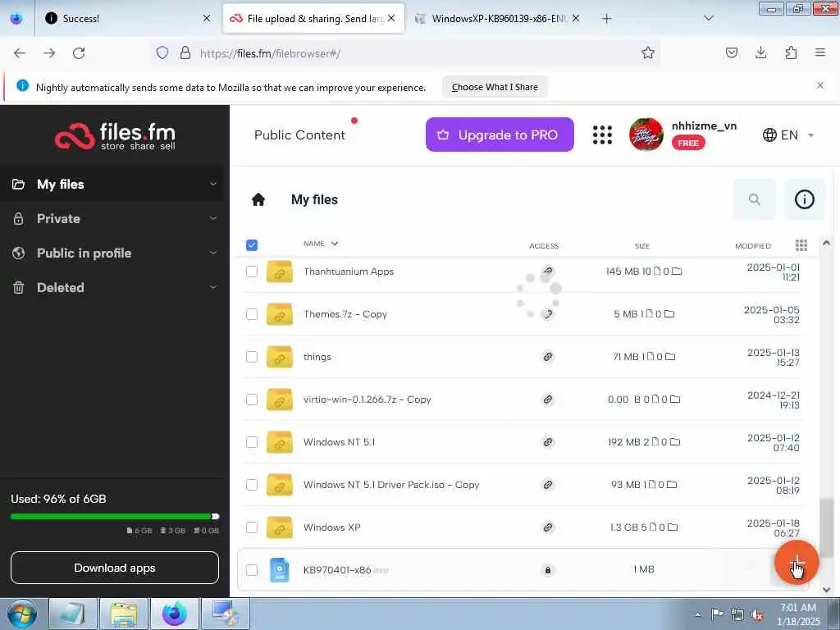Click the files.fm cloud logo
This screenshot has width=840, height=630.
point(115,135)
